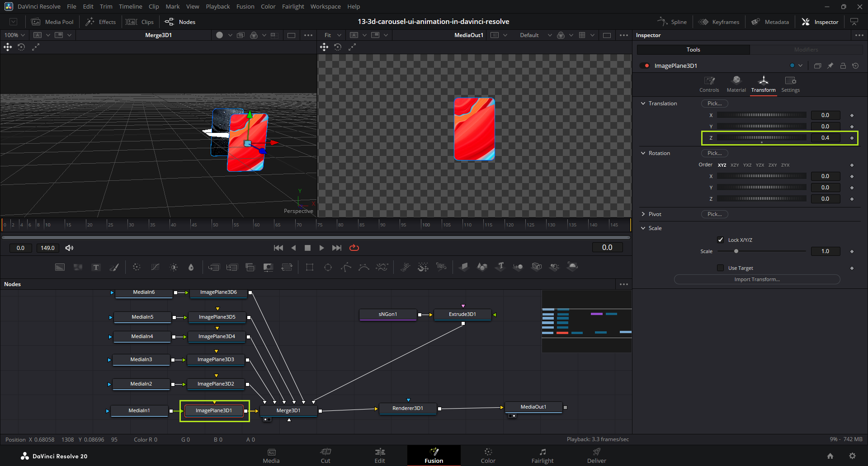Select the Renderer3D1 node
This screenshot has height=466, width=868.
408,408
